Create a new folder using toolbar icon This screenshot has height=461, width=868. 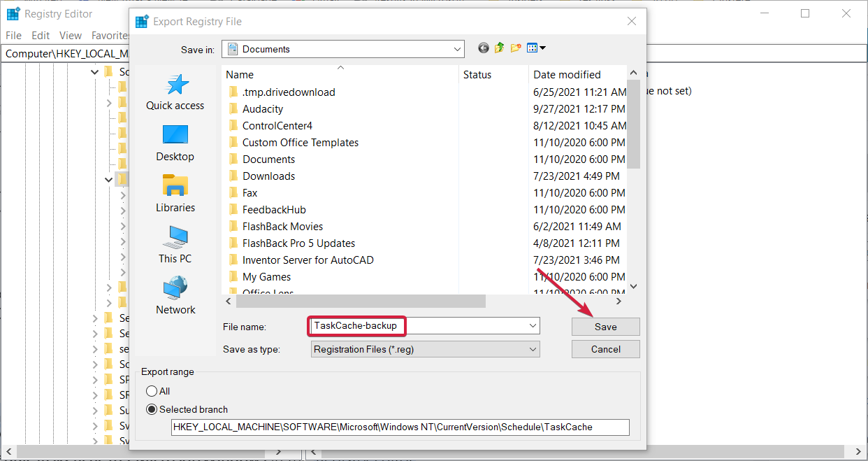point(516,48)
